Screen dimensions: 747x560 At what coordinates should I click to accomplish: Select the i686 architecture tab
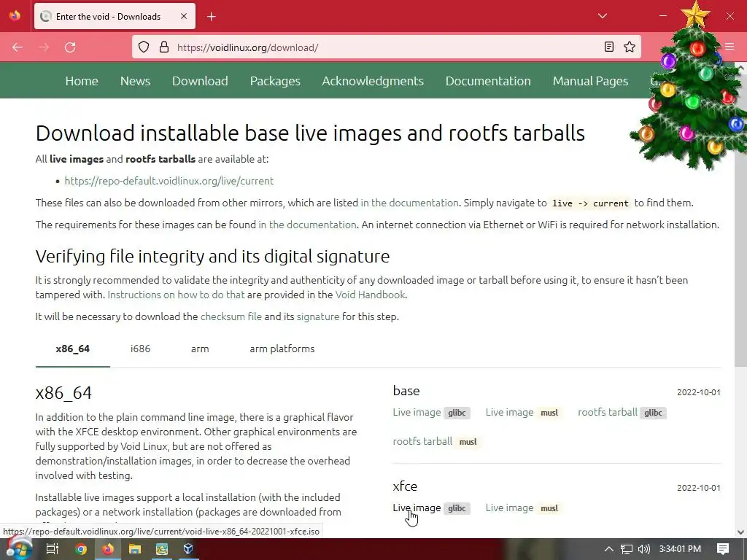[x=140, y=349]
